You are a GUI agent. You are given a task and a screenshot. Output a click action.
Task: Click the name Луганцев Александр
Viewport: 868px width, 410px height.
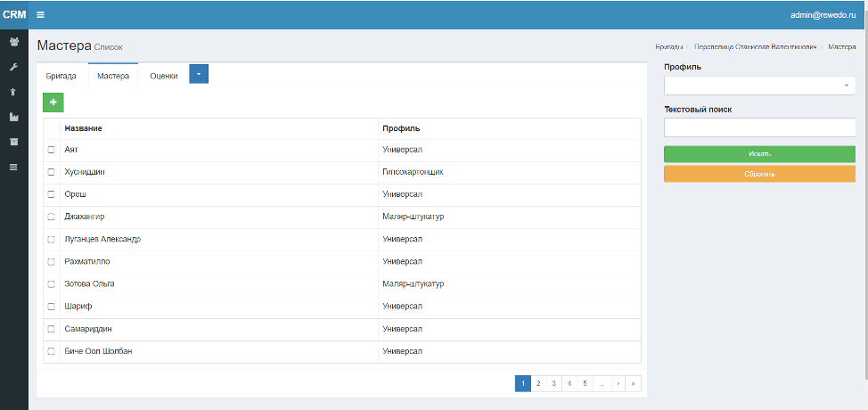pos(102,239)
